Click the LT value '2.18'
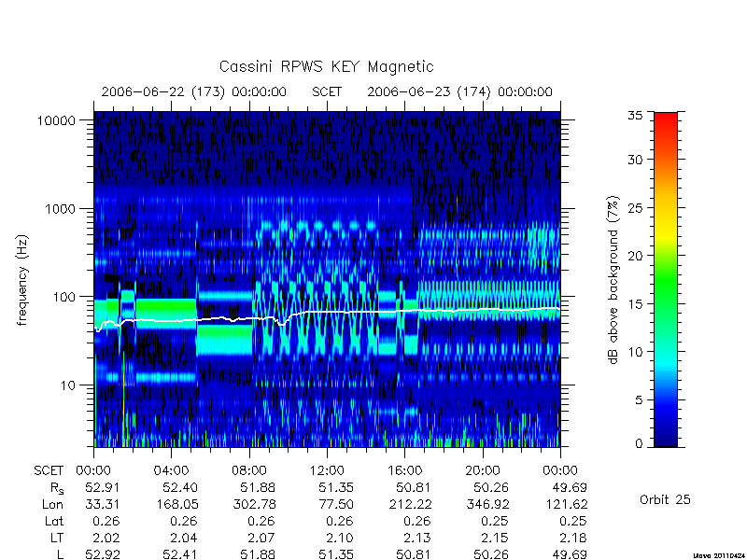 click(573, 538)
